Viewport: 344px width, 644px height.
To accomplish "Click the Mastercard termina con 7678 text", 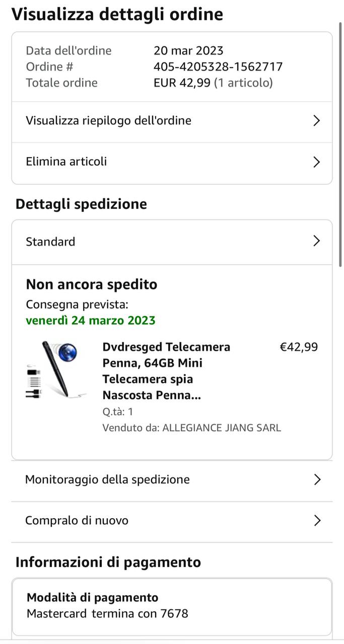I will point(107,613).
